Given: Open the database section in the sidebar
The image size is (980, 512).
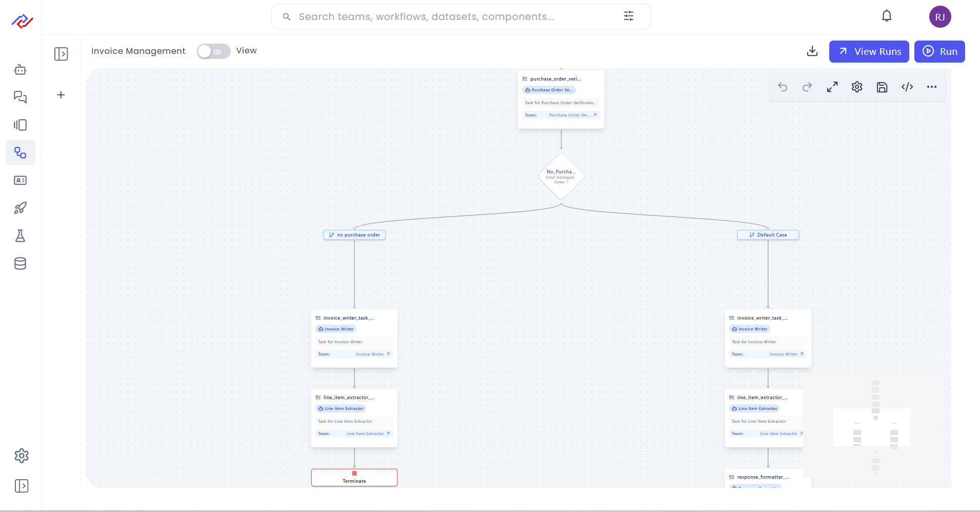Looking at the screenshot, I should 21,264.
